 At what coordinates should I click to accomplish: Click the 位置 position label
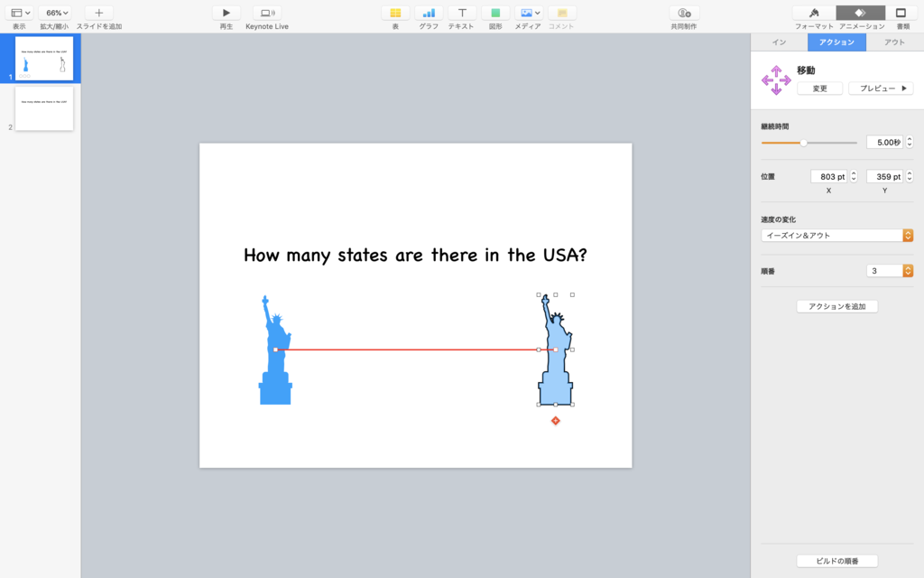(x=768, y=176)
